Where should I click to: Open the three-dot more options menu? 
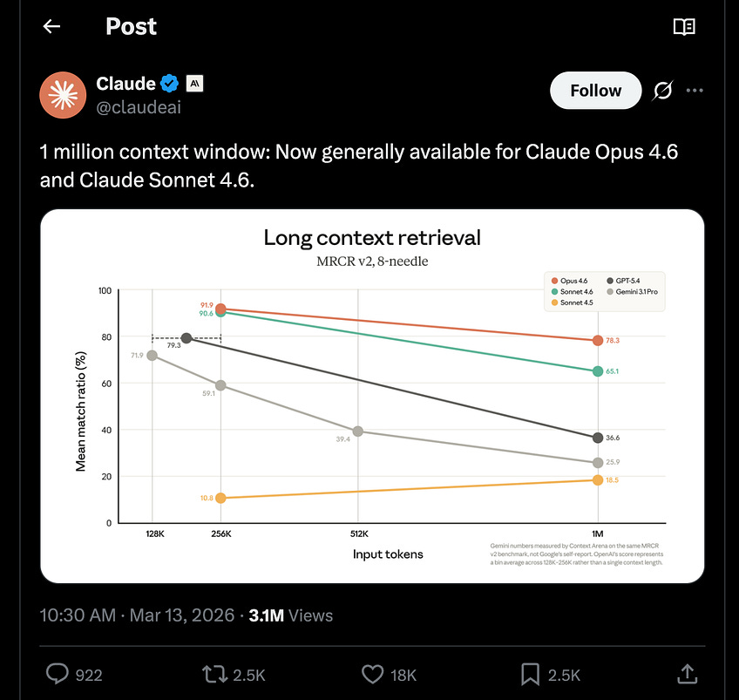coord(695,91)
